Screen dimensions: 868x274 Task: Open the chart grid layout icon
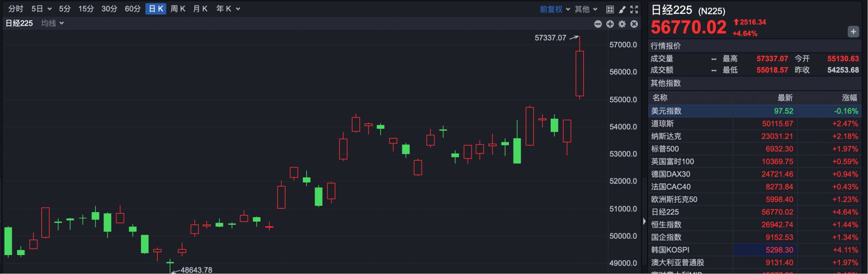610,9
